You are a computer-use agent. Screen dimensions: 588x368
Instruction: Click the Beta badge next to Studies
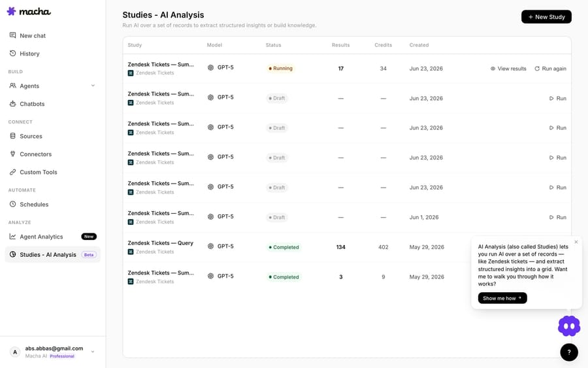click(89, 255)
